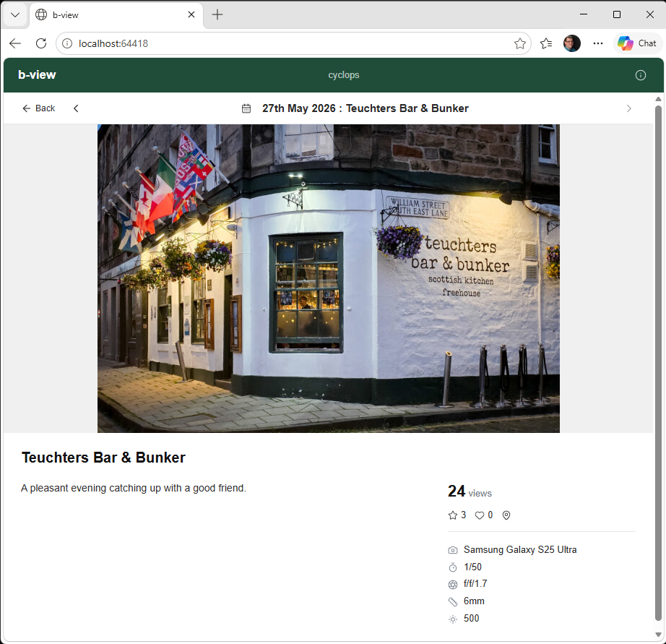Click the aperture icon beside f/f/1.7
Viewport: 666px width, 644px height.
click(453, 585)
